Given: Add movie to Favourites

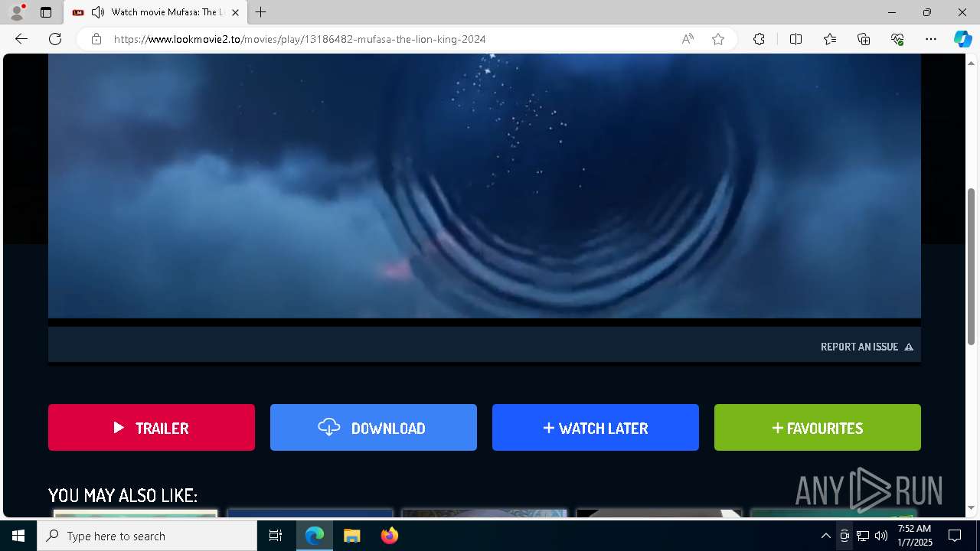Looking at the screenshot, I should pos(818,428).
